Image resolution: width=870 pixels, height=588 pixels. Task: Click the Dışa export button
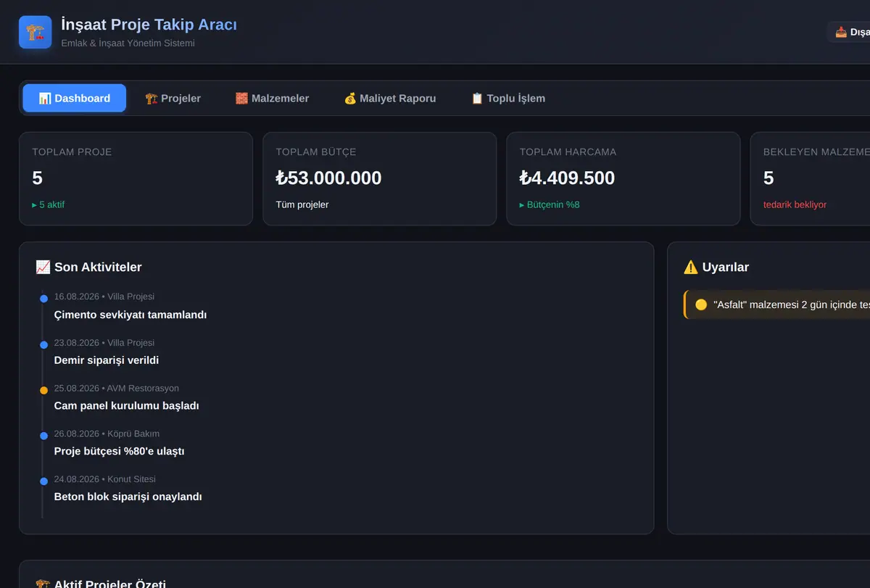point(849,32)
